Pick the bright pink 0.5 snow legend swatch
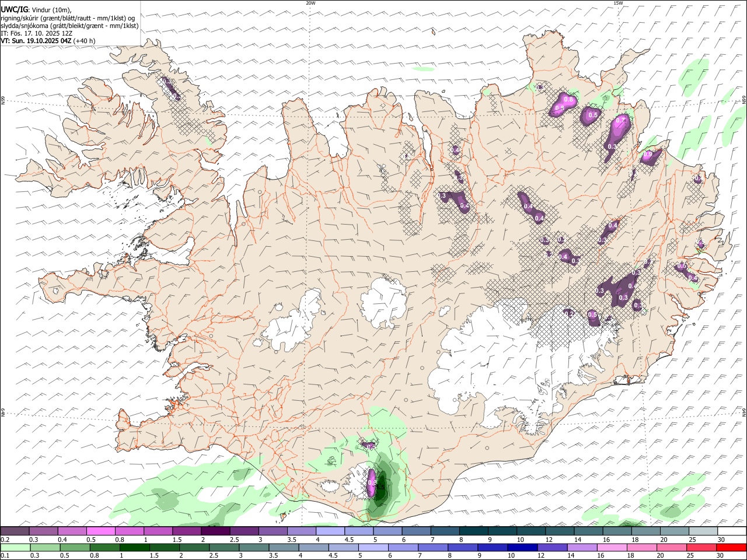 (100, 531)
